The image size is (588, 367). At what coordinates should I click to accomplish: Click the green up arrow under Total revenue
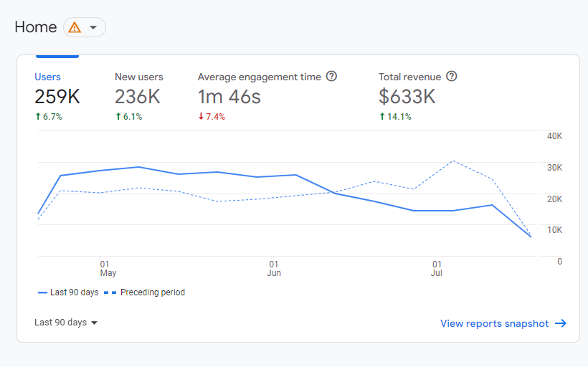point(382,117)
